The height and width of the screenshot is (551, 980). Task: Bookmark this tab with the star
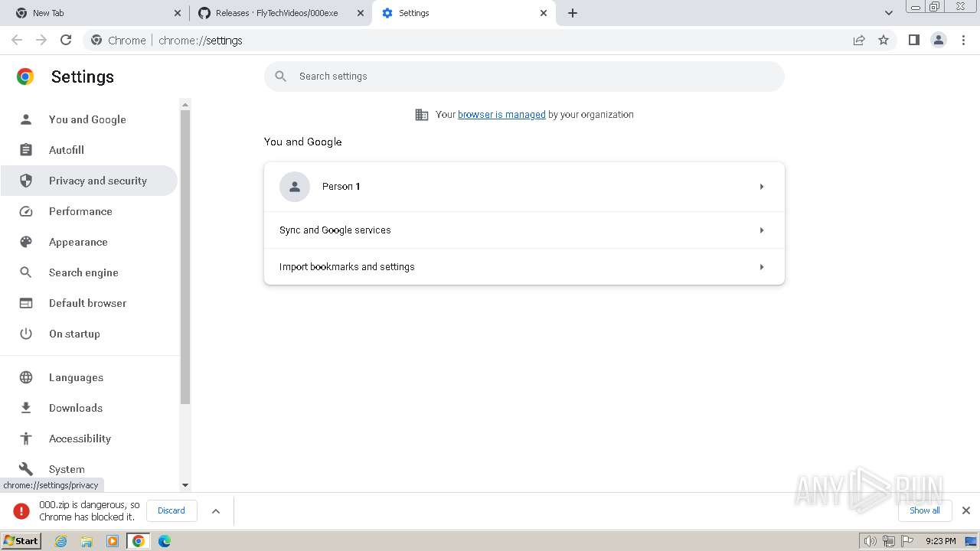[884, 40]
